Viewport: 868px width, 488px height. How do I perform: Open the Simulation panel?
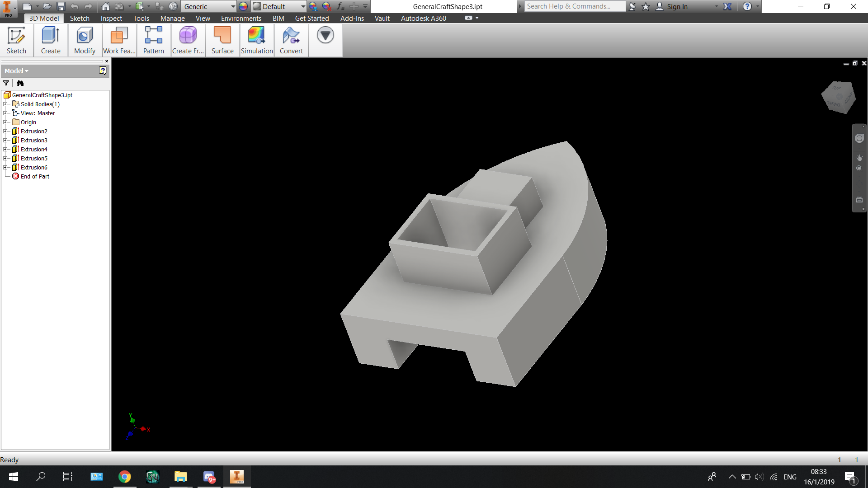(257, 40)
